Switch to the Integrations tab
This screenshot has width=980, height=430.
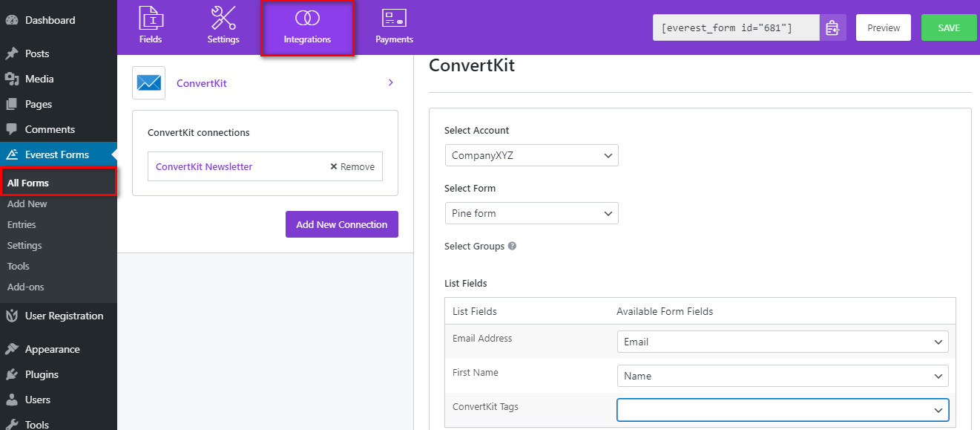[307, 27]
